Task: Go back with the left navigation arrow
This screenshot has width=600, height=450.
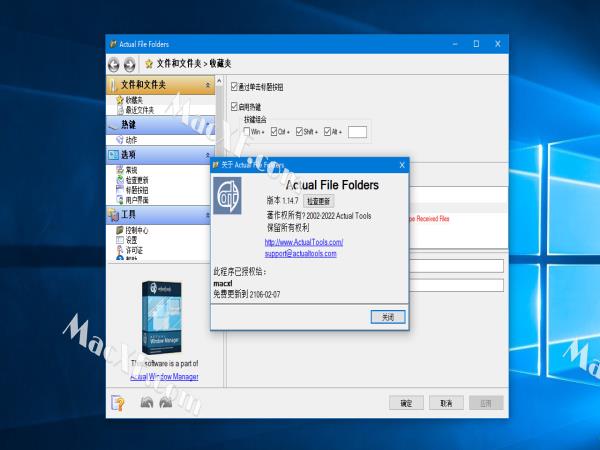Action: click(114, 64)
